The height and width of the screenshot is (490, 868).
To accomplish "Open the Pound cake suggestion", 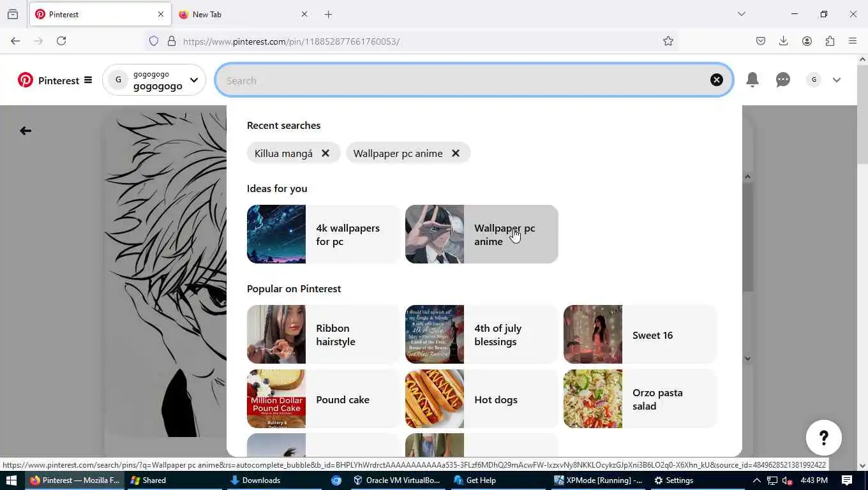I will coord(323,399).
